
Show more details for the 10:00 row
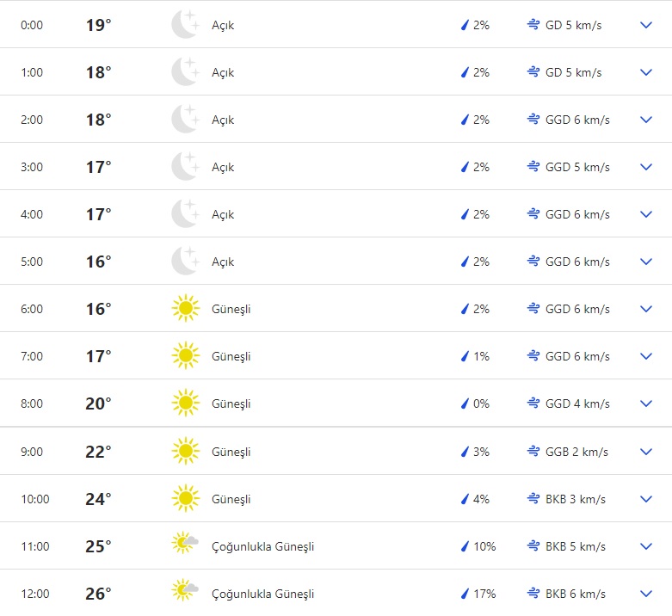(x=647, y=499)
